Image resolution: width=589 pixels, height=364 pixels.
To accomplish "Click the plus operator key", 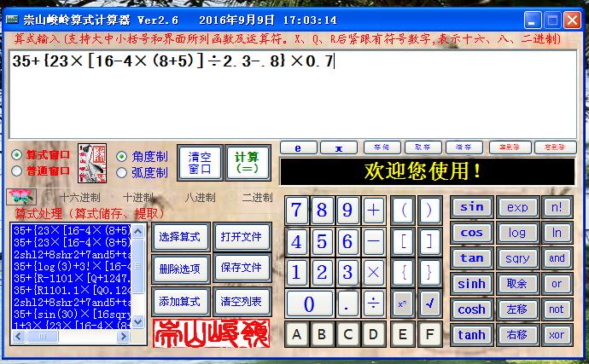I will click(x=373, y=210).
